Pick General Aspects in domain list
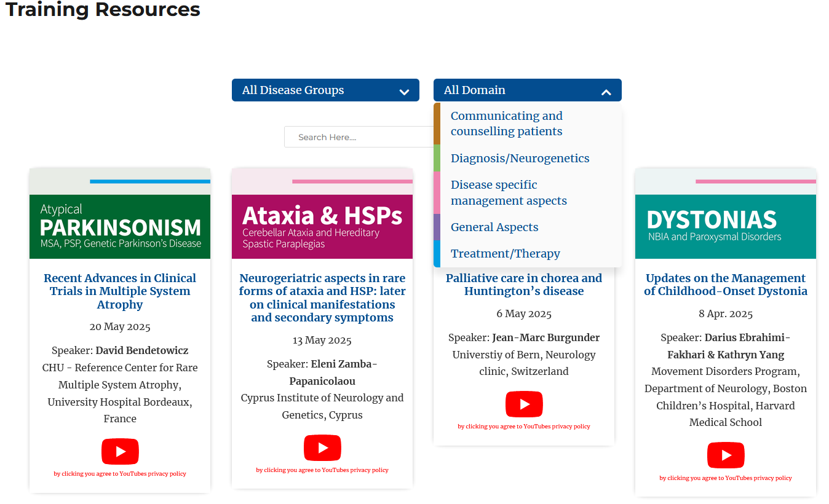 [494, 227]
